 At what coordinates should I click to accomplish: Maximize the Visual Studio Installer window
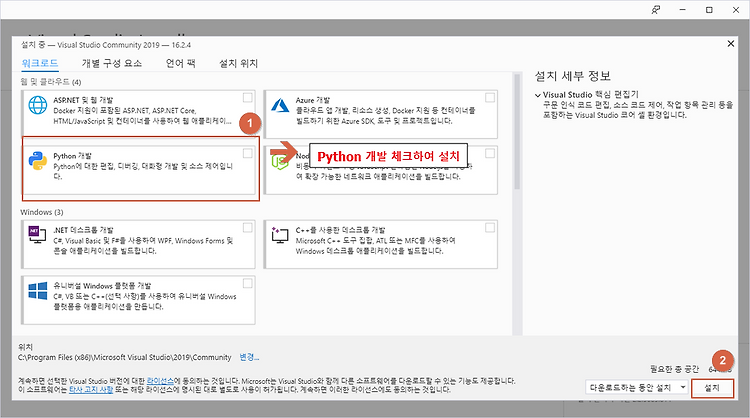click(709, 10)
